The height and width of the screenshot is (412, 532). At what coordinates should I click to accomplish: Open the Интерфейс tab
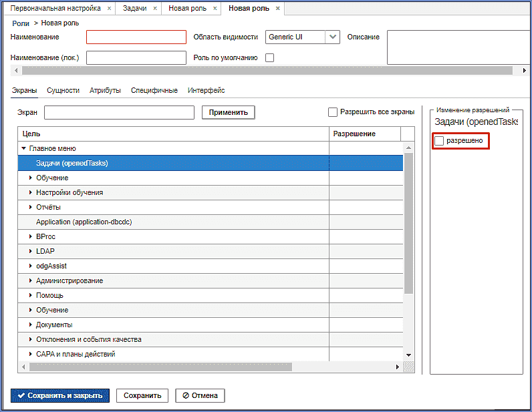pos(207,91)
